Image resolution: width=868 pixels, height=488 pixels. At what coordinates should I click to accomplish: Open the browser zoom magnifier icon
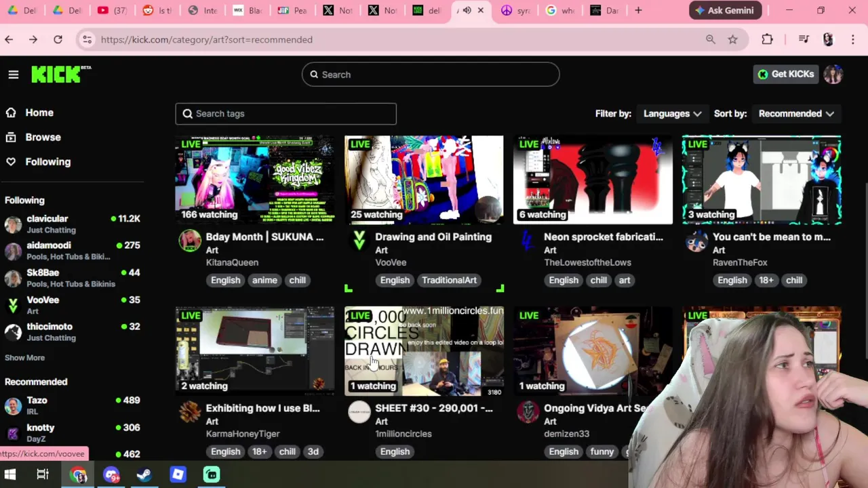[711, 39]
